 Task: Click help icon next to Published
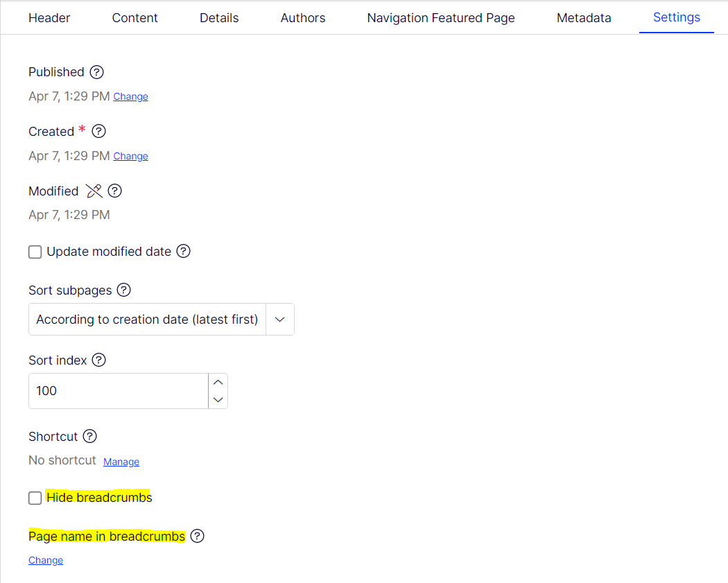(97, 72)
